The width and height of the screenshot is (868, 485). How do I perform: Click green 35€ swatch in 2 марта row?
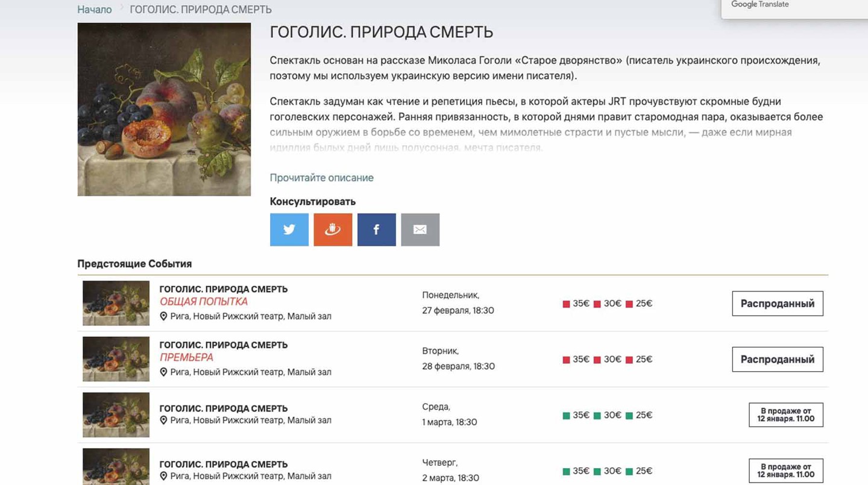566,472
